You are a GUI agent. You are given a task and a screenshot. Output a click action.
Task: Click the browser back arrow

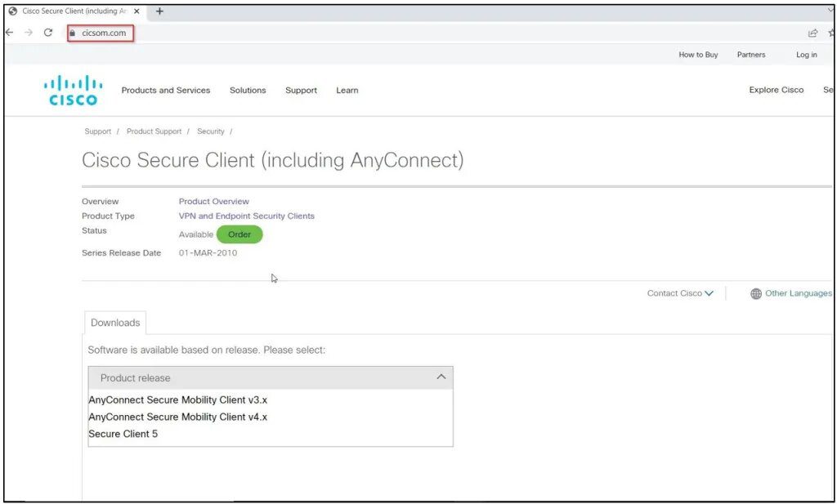click(x=9, y=33)
